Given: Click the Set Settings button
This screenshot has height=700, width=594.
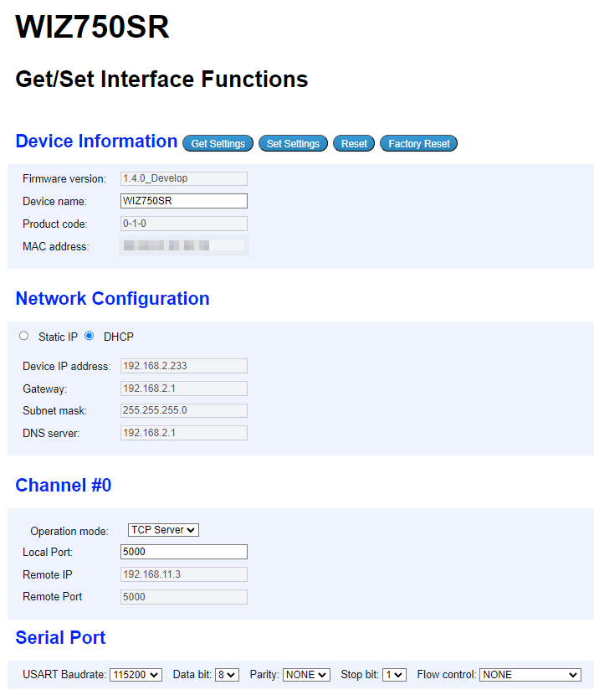Looking at the screenshot, I should pos(293,143).
